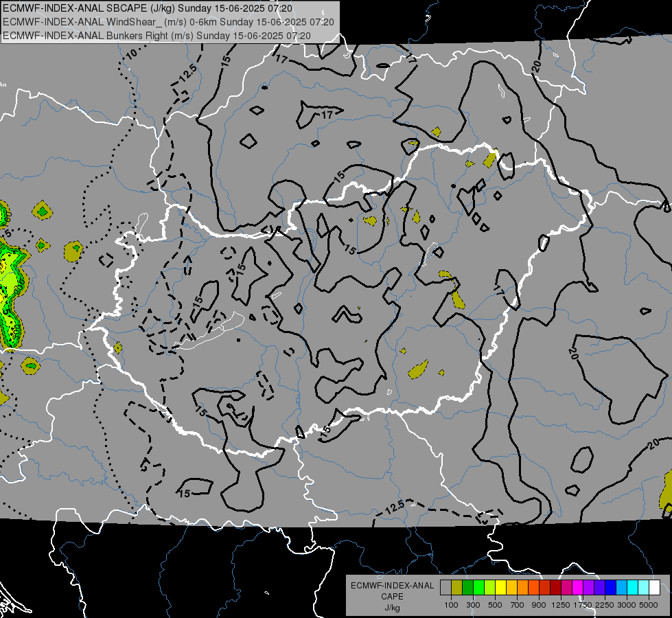Click legend value '3000'

[627, 605]
